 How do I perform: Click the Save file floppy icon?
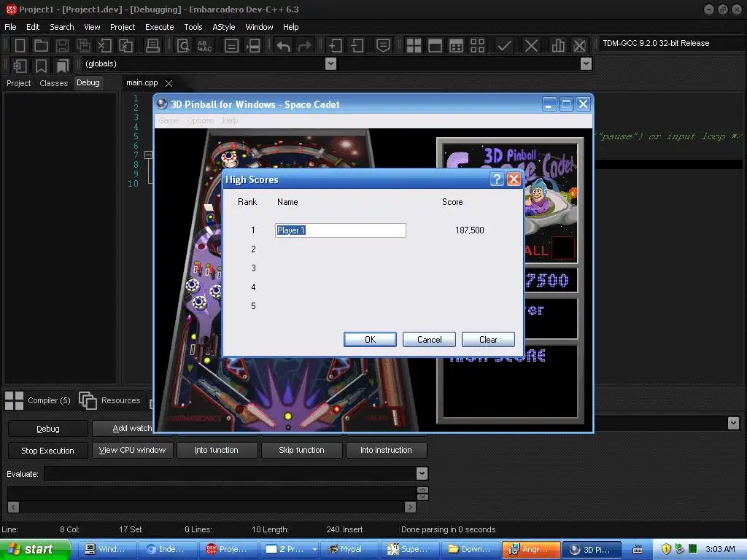click(62, 46)
